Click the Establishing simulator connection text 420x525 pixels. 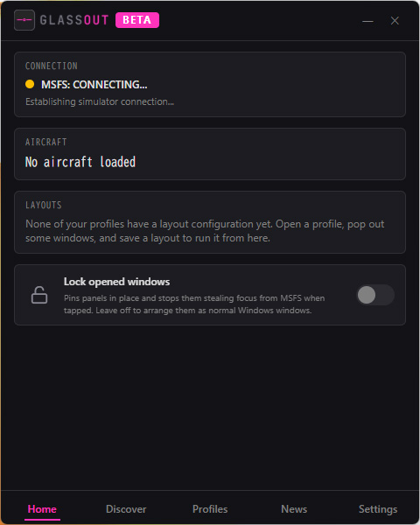100,101
